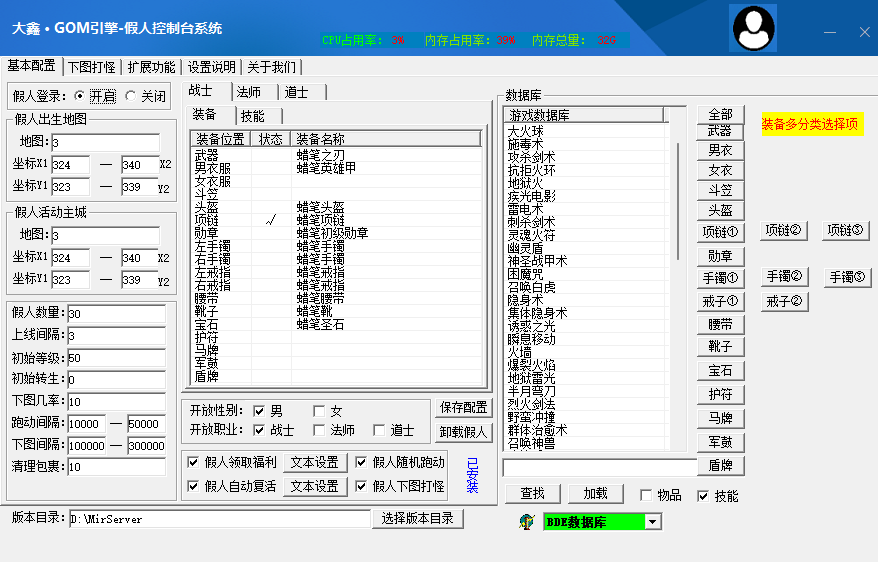
Task: Click 查找 button
Action: click(x=533, y=494)
